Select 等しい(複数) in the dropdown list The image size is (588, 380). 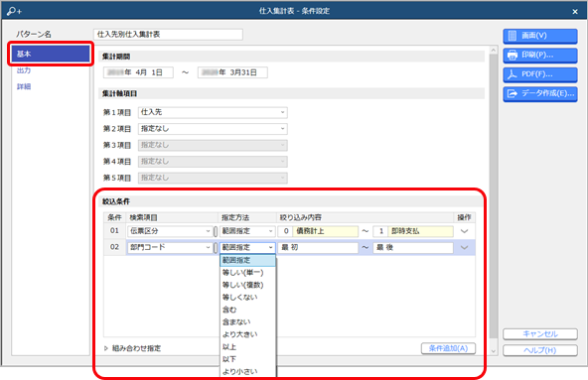click(x=247, y=285)
